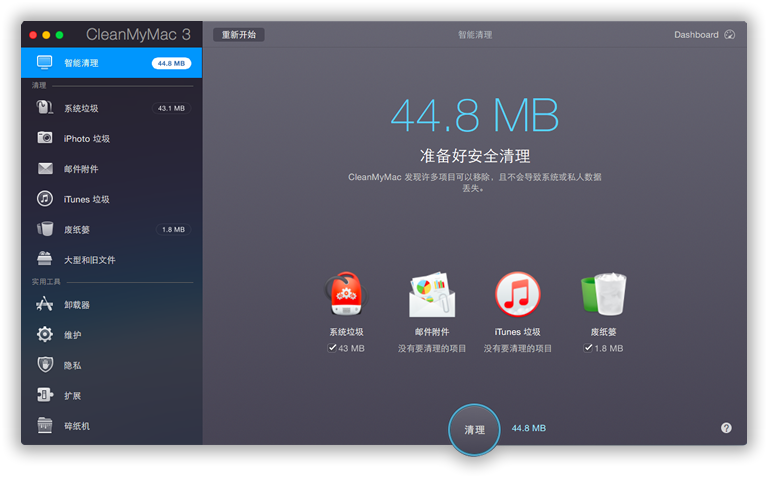Open the Dashboard link

[704, 35]
